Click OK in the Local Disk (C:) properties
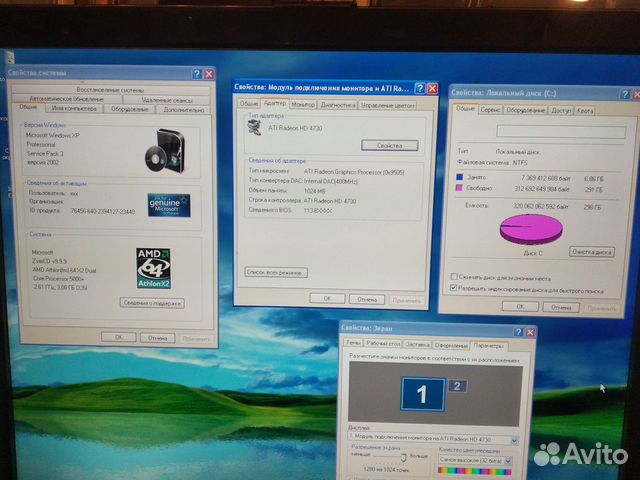 520,306
